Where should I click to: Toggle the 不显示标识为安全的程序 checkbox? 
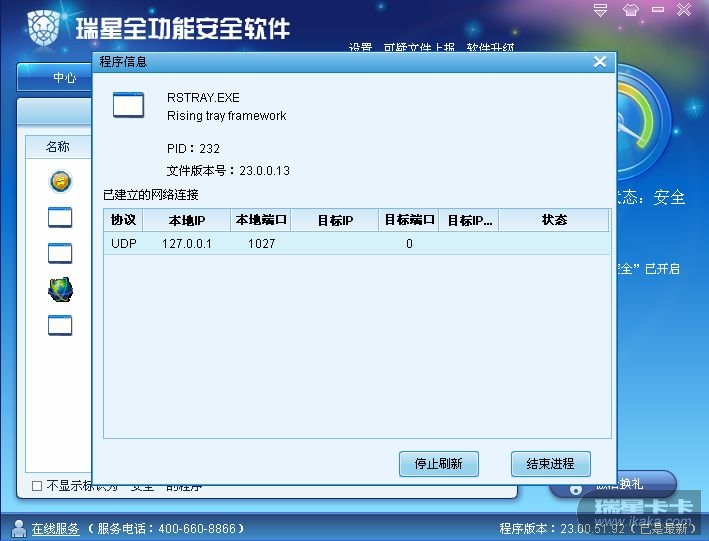pyautogui.click(x=37, y=486)
